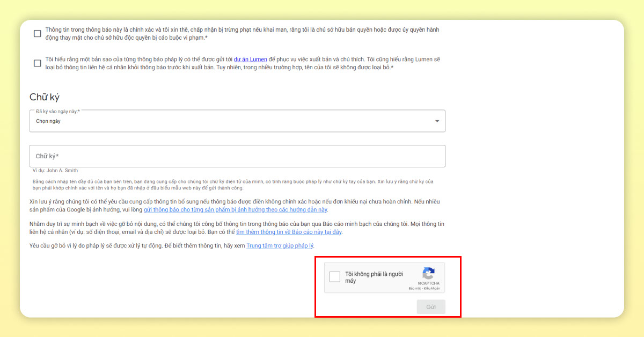The height and width of the screenshot is (337, 644).
Task: Expand the date dropdown arrow
Action: [437, 121]
